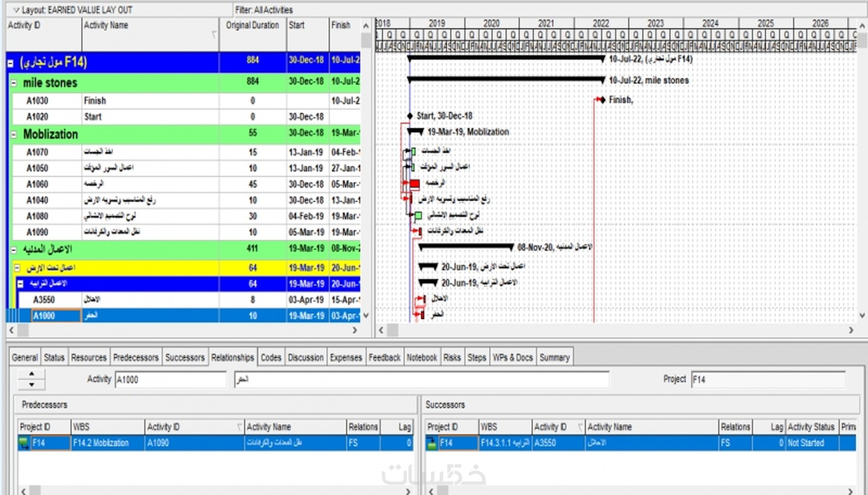The width and height of the screenshot is (868, 495).
Task: Open the Successors tab
Action: point(185,357)
